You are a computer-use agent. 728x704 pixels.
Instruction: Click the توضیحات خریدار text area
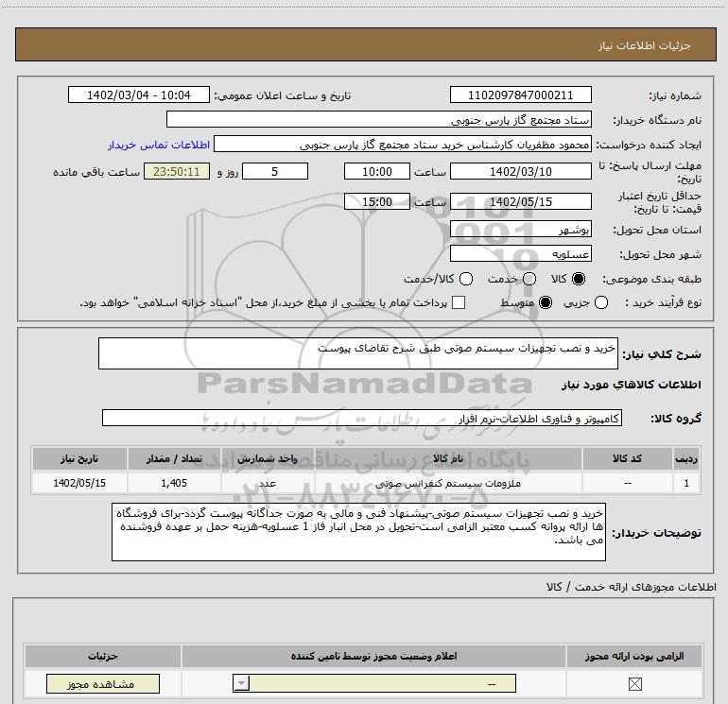359,532
